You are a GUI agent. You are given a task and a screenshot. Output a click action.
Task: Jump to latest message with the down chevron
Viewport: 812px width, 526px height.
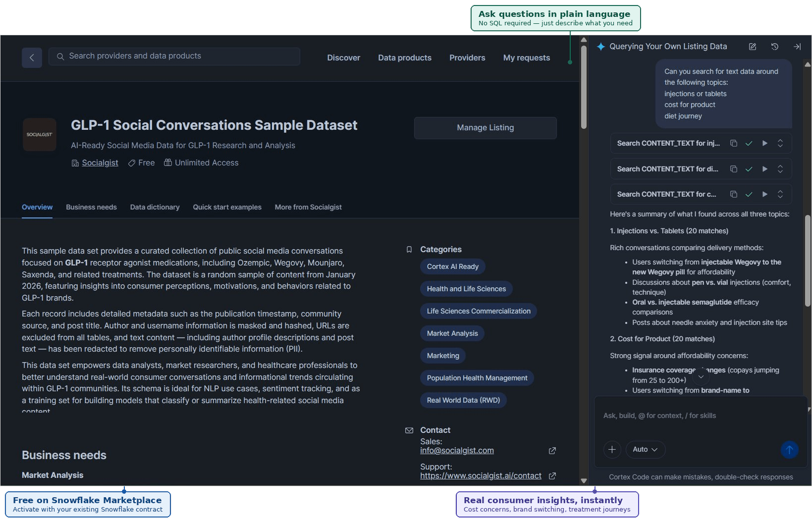701,376
